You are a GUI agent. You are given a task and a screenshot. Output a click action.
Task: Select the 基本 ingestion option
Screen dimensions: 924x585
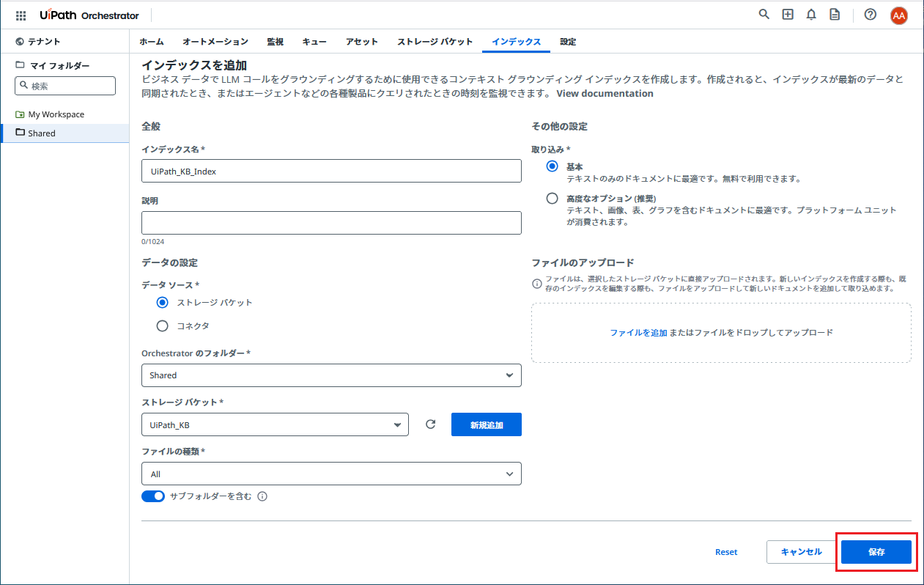click(x=552, y=166)
